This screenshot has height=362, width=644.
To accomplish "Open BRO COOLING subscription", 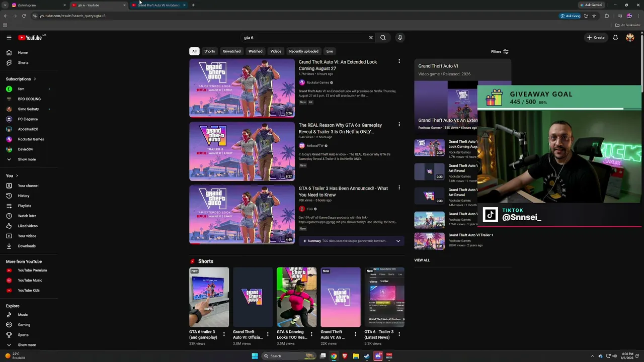I will coord(29,99).
